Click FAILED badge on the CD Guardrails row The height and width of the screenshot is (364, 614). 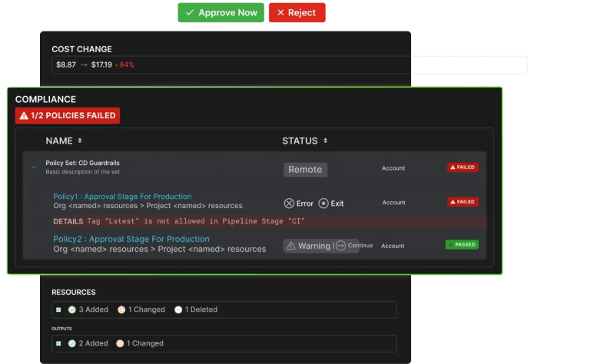463,167
